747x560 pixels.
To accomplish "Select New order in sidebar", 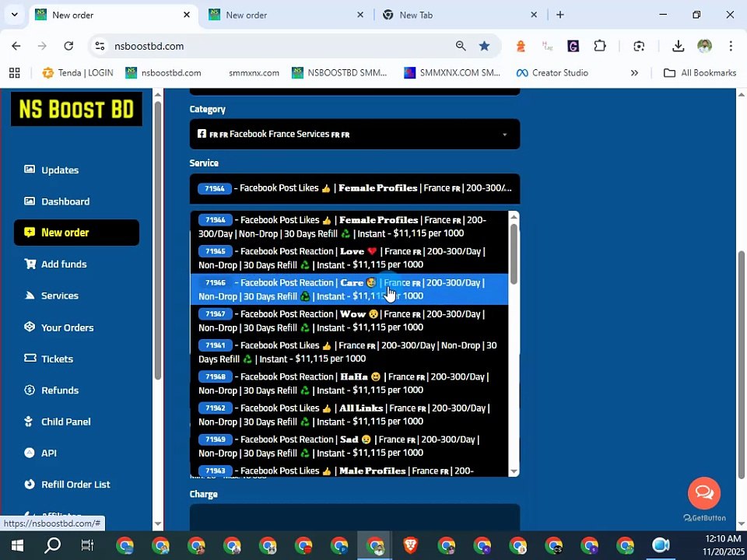I will 76,233.
